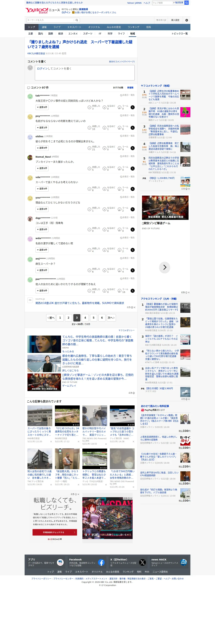Expand 返信0件 under vde******** comment
The image size is (215, 644).
coord(42,189)
